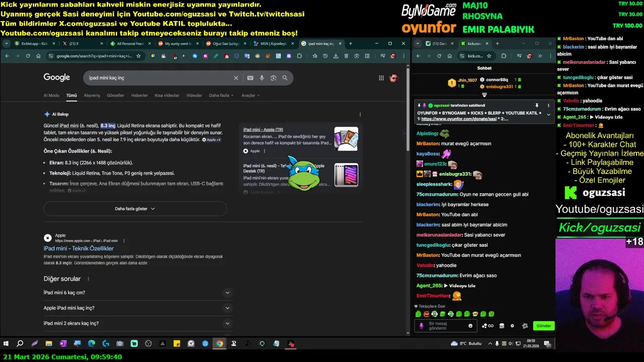
Task: Reload the Google search page
Action: tap(28, 56)
